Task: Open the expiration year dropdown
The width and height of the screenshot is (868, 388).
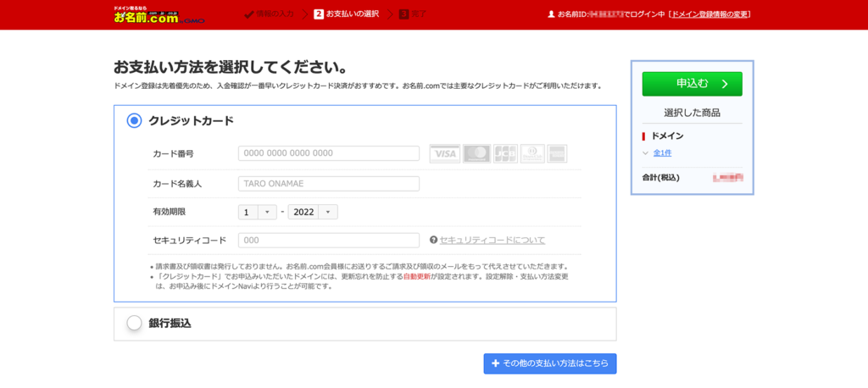Action: pyautogui.click(x=313, y=212)
